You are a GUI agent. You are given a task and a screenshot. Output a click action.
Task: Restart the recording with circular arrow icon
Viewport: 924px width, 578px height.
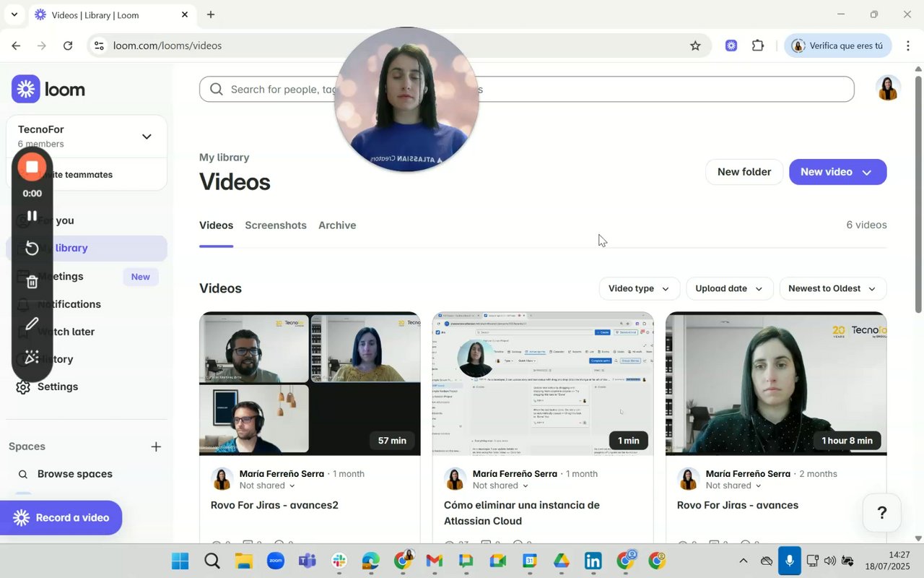(x=32, y=249)
